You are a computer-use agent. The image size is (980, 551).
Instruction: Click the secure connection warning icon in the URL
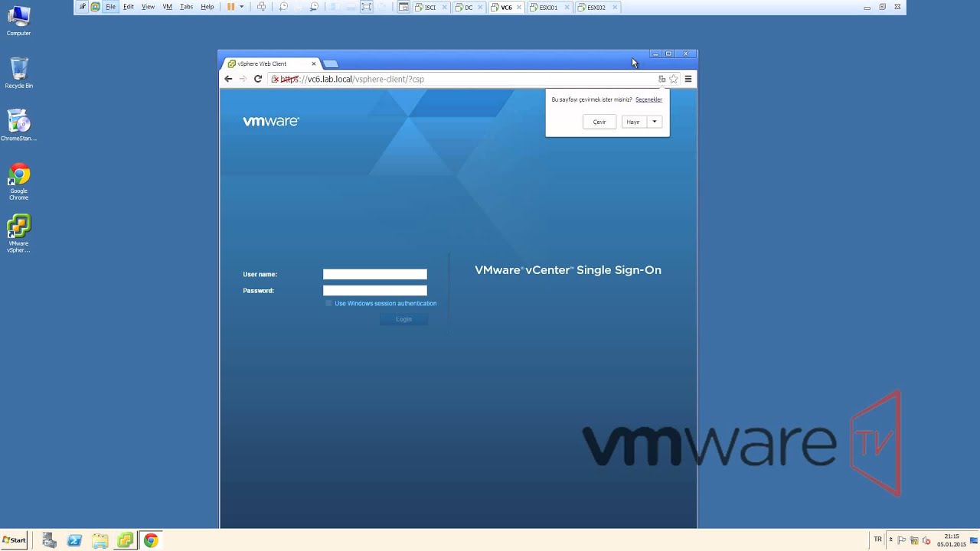tap(276, 79)
